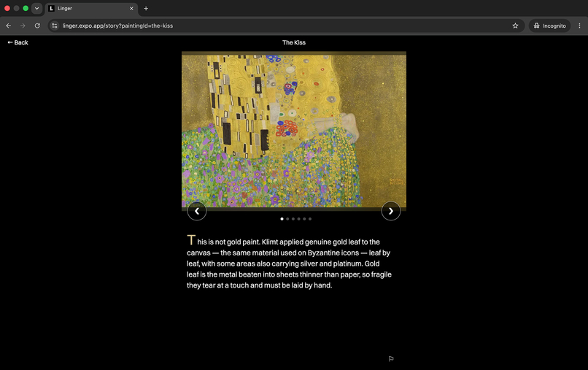588x370 pixels.
Task: Click The Kiss painting image
Action: (x=294, y=131)
